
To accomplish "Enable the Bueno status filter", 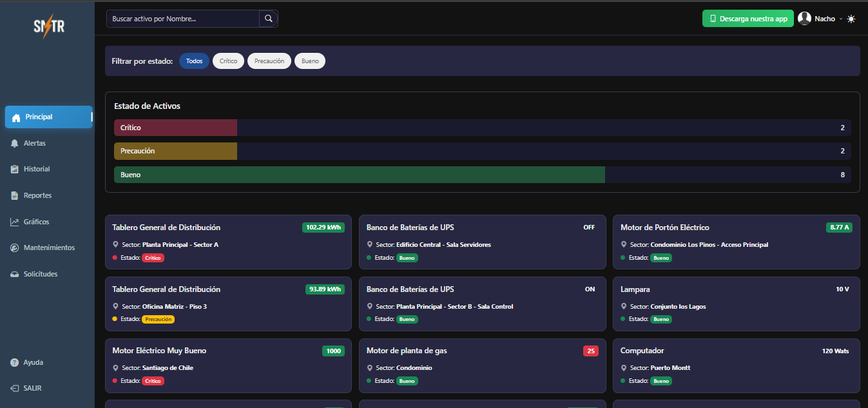I will 309,61.
